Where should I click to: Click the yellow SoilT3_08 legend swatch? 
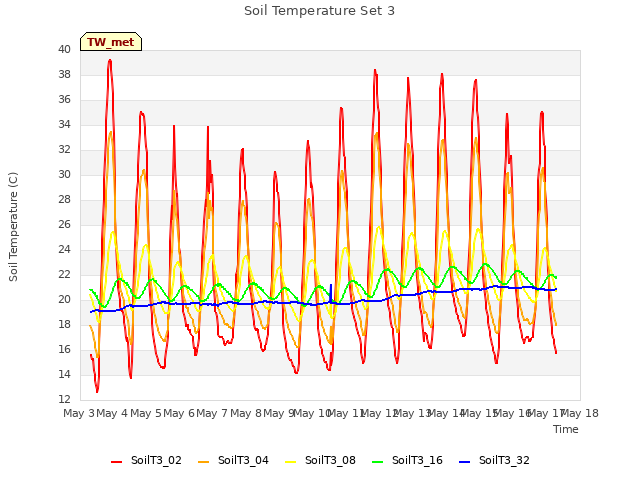click(290, 462)
